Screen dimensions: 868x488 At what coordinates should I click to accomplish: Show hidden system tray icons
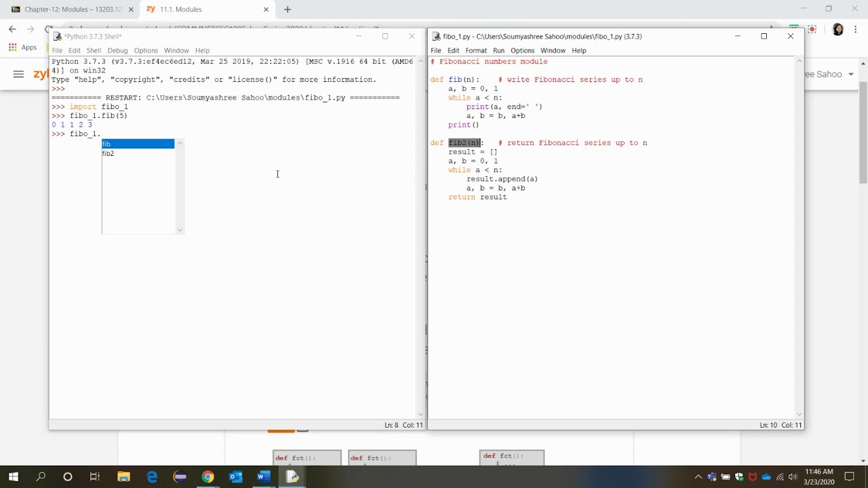click(698, 477)
